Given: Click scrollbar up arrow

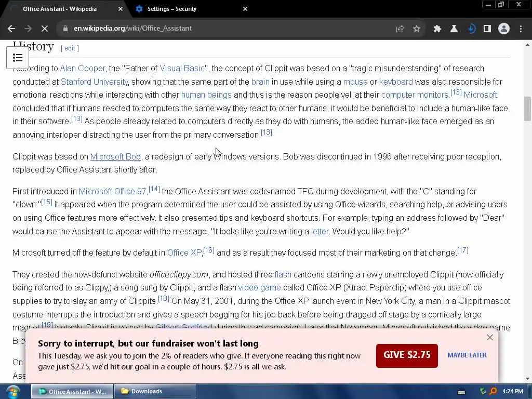Looking at the screenshot, I should coord(527,44).
